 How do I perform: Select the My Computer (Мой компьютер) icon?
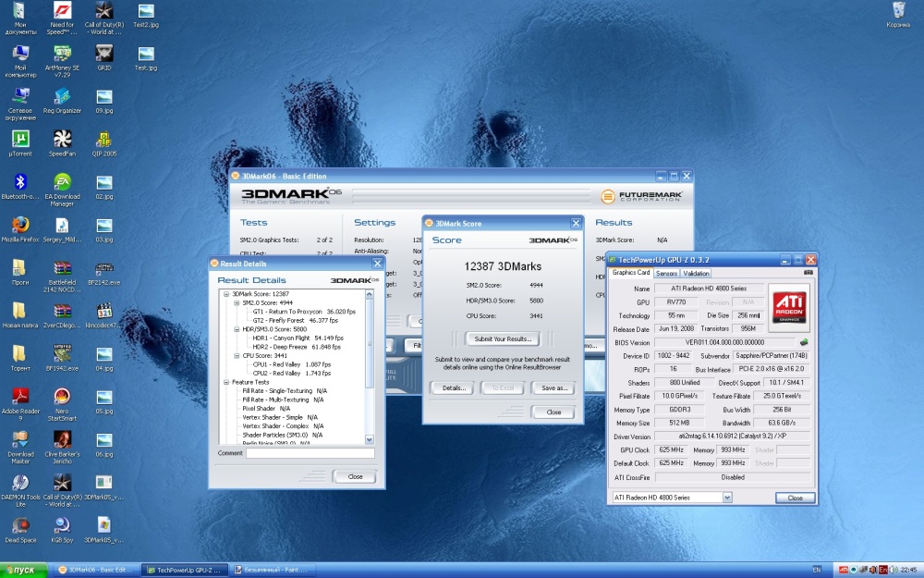point(20,61)
